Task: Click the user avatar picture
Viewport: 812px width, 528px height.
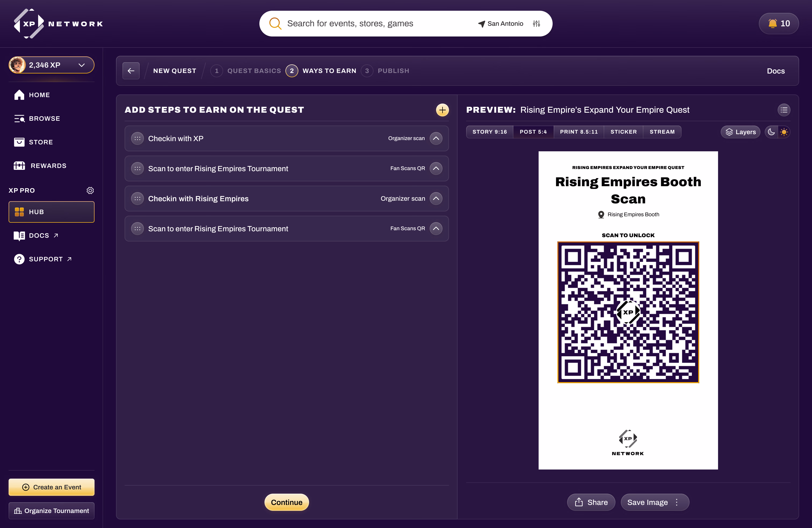Action: [17, 65]
